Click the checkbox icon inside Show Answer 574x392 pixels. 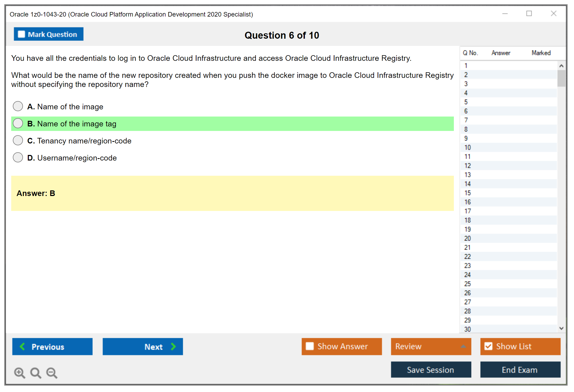pyautogui.click(x=310, y=346)
